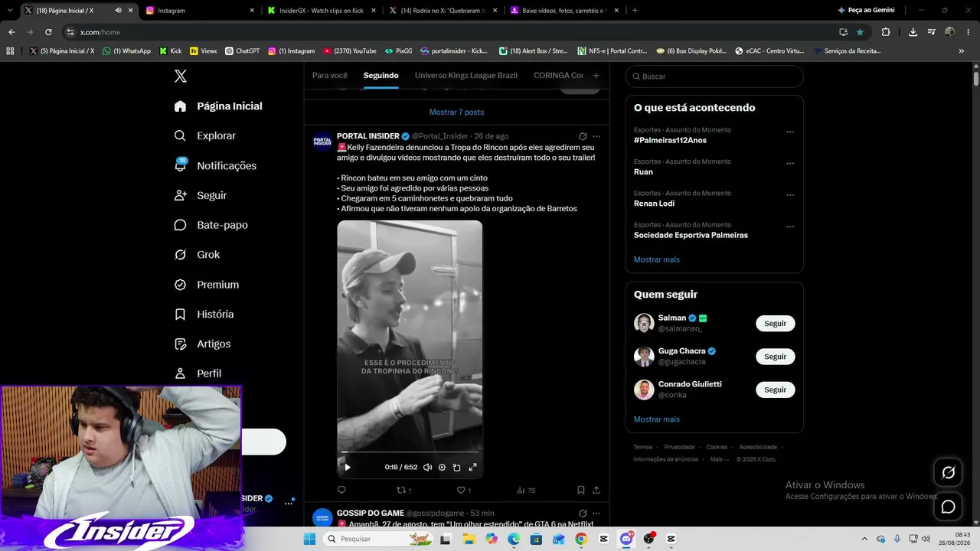Screen dimensions: 980x551
Task: Open floating messages button at bottom right
Action: 948,507
